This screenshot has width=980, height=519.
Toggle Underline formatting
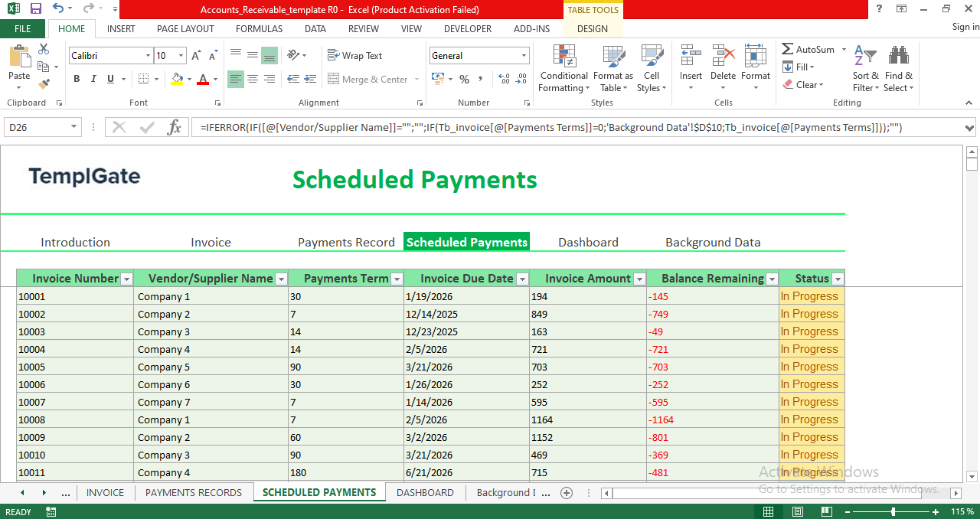click(111, 79)
